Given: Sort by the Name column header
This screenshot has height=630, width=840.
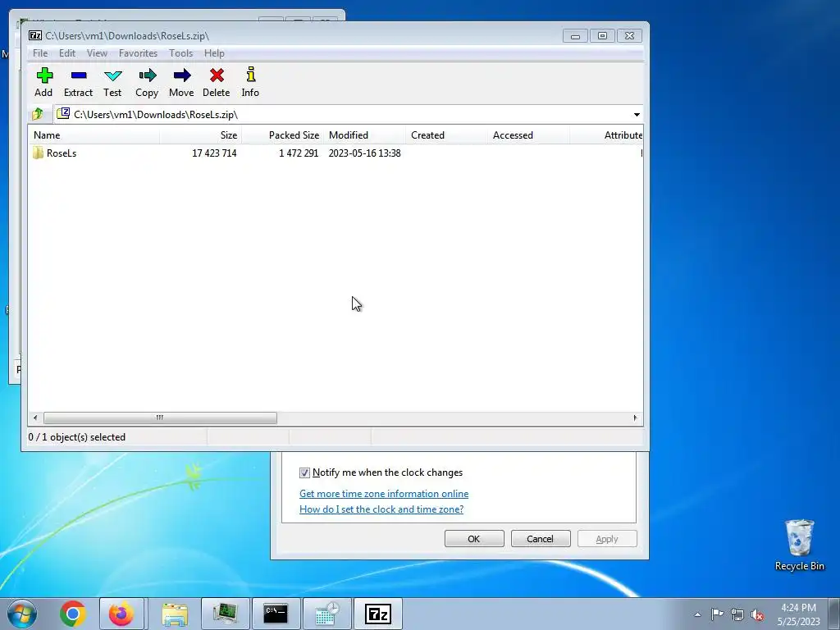Looking at the screenshot, I should coord(94,135).
